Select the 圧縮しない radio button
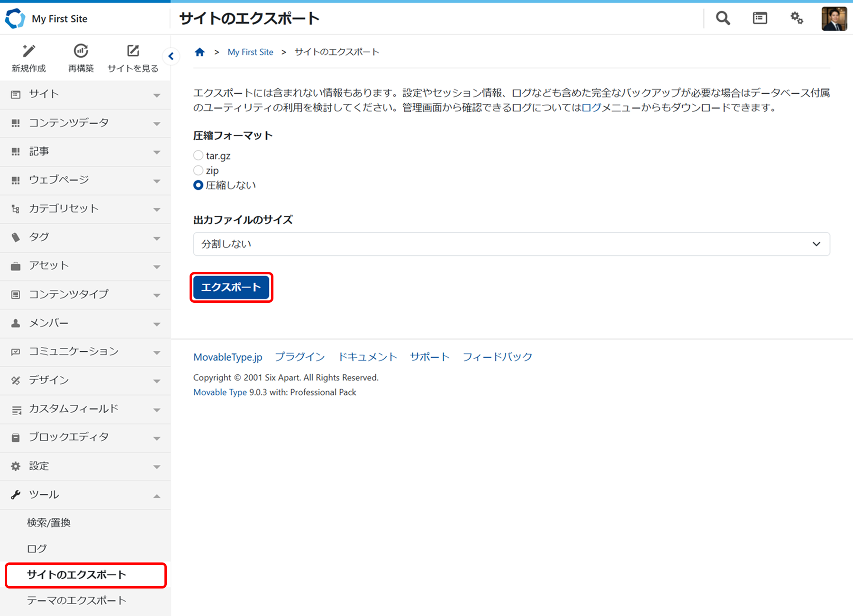Image resolution: width=853 pixels, height=616 pixels. [199, 185]
